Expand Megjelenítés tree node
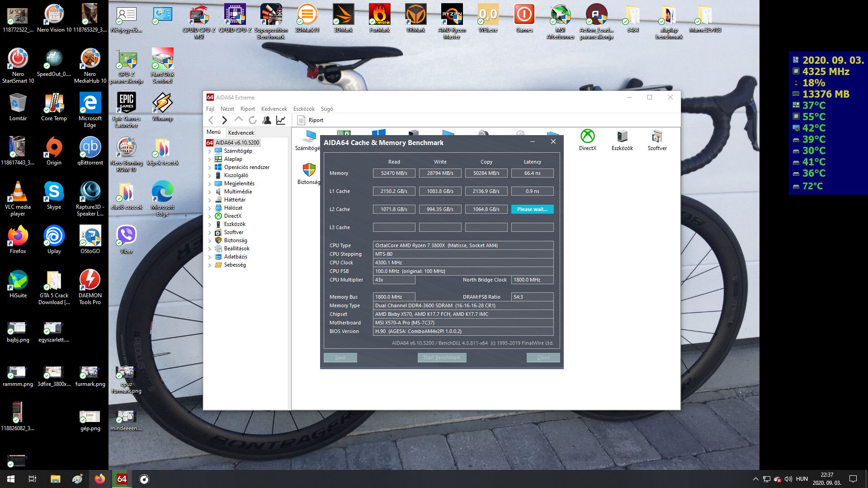 point(209,184)
